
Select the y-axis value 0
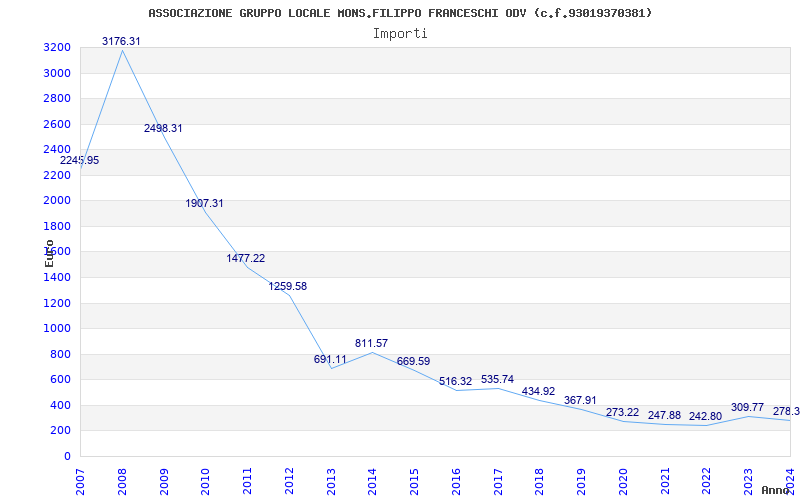point(68,457)
